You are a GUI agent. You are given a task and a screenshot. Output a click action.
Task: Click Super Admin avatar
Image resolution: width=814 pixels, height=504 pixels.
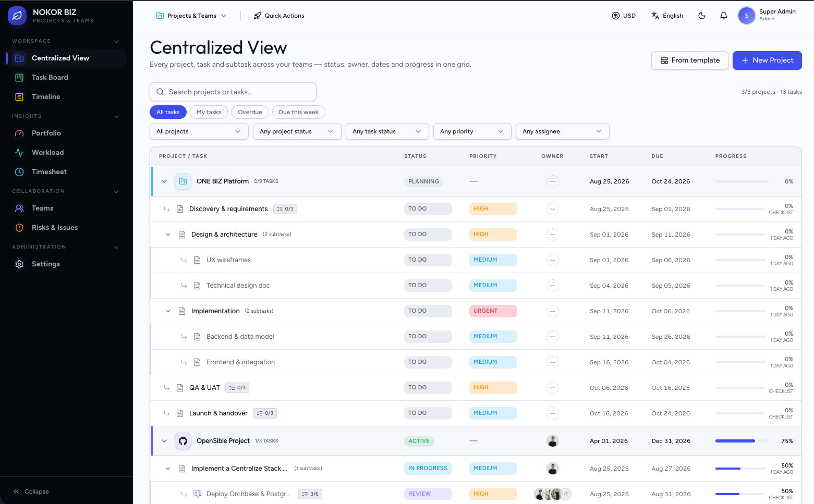[x=747, y=16]
